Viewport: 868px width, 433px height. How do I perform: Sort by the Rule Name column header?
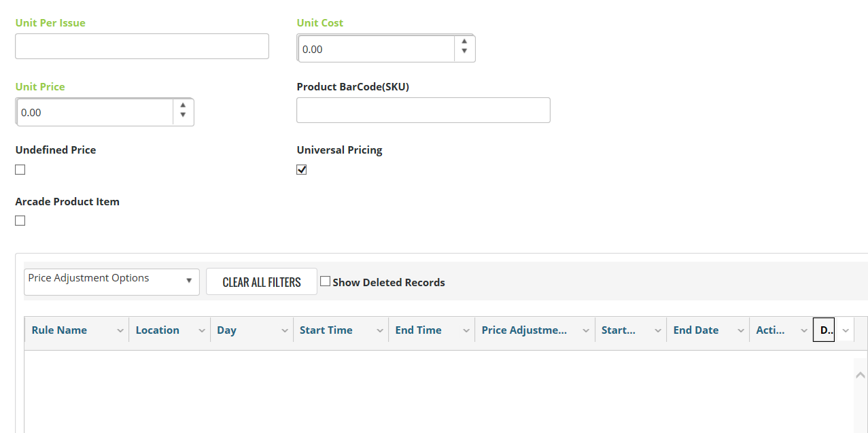pos(59,330)
